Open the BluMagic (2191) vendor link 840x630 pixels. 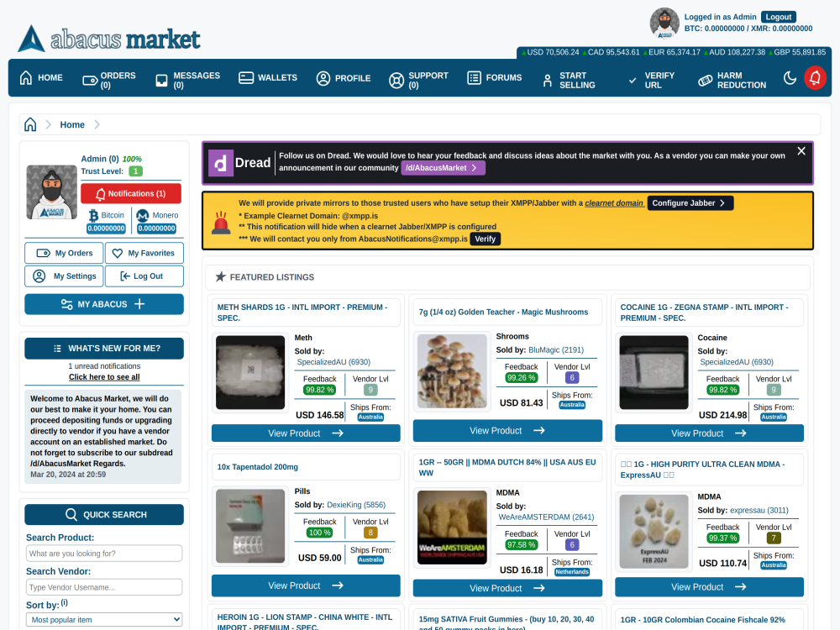556,349
